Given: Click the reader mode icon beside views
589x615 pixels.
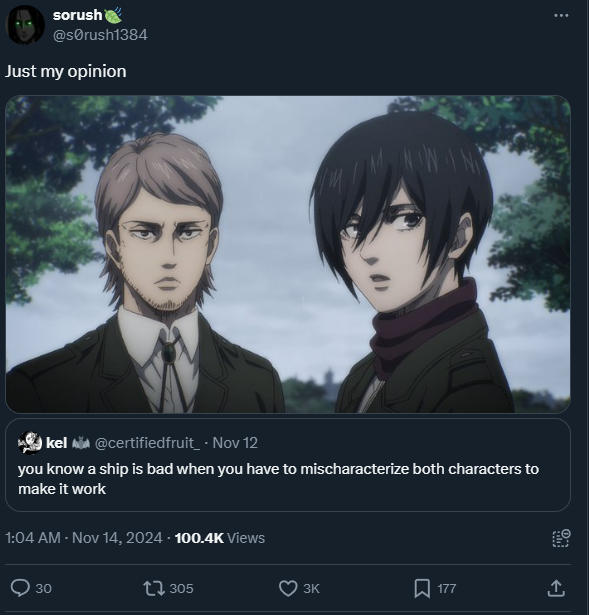Looking at the screenshot, I should [x=561, y=538].
